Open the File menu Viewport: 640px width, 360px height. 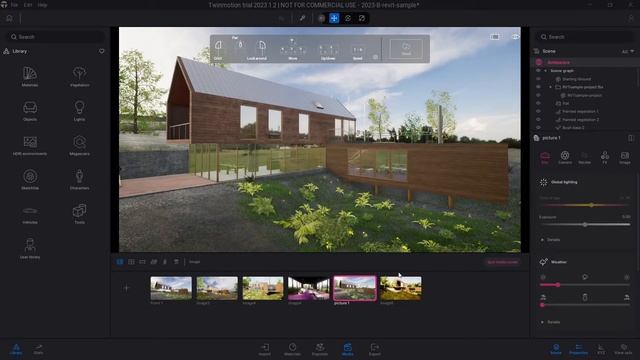pyautogui.click(x=15, y=5)
